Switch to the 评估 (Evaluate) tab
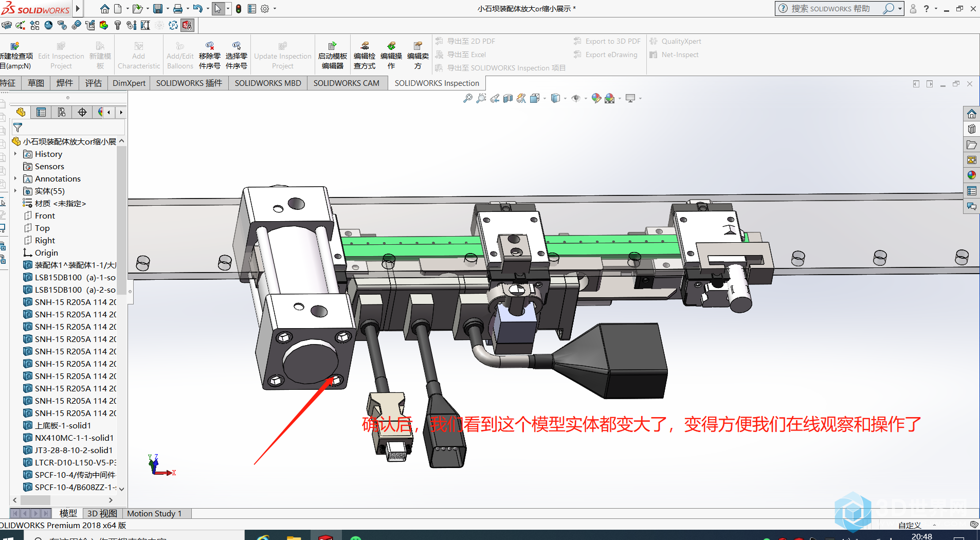The width and height of the screenshot is (980, 540). [x=94, y=83]
